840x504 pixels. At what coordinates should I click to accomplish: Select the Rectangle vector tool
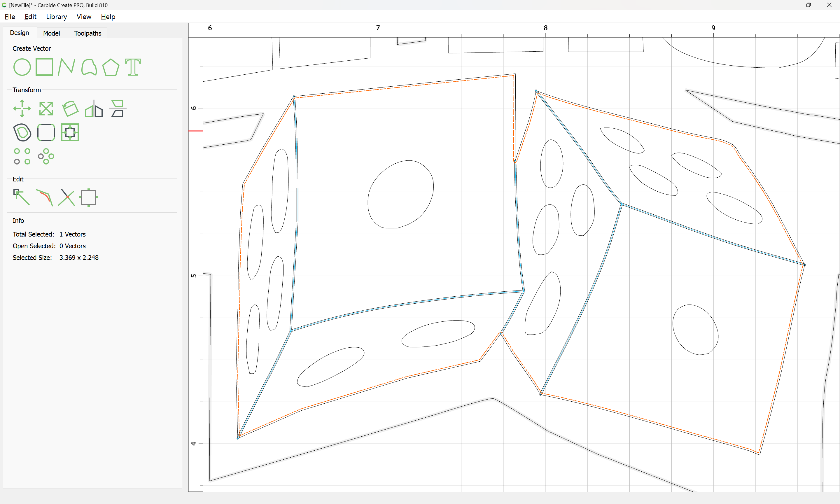point(44,67)
